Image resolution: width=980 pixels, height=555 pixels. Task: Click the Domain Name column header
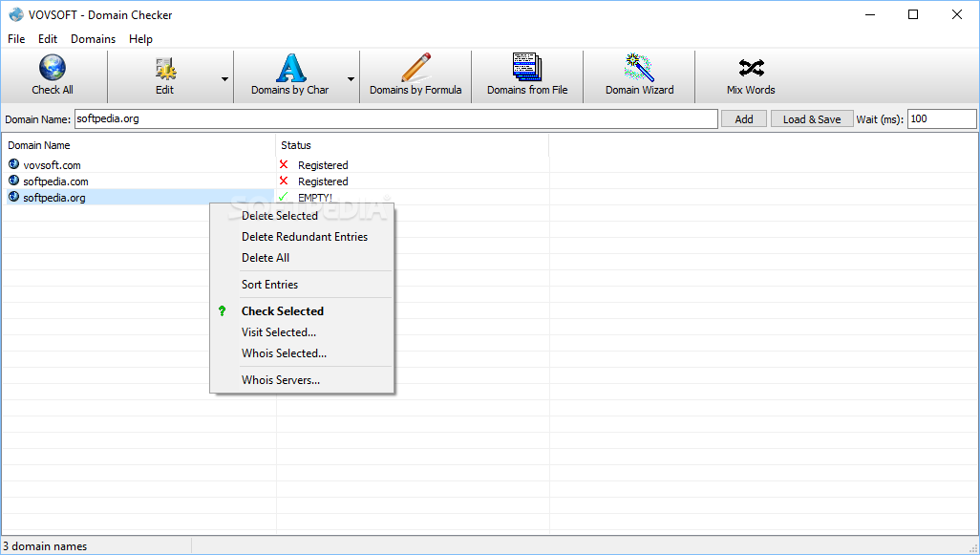(x=138, y=145)
